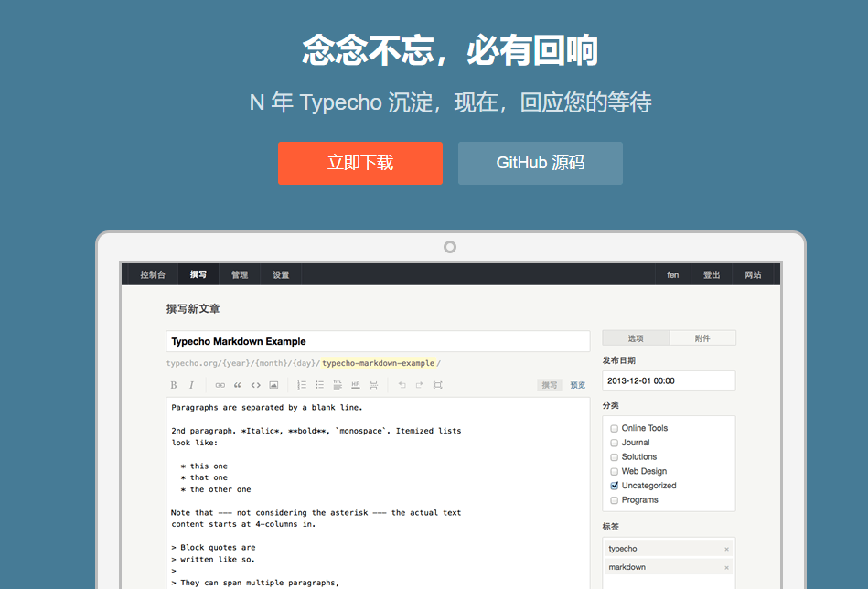Screen dimensions: 868x589
Task: Uncheck the Uncategorized category
Action: click(x=614, y=486)
